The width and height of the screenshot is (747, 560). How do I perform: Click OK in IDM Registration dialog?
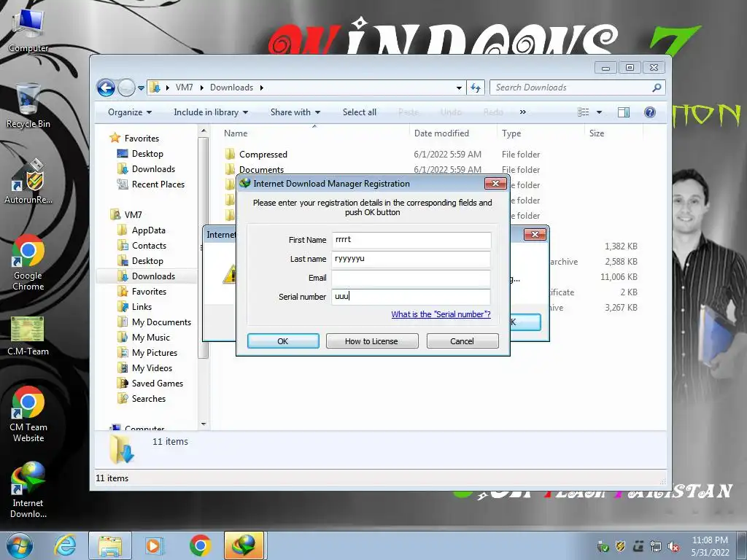(x=283, y=341)
